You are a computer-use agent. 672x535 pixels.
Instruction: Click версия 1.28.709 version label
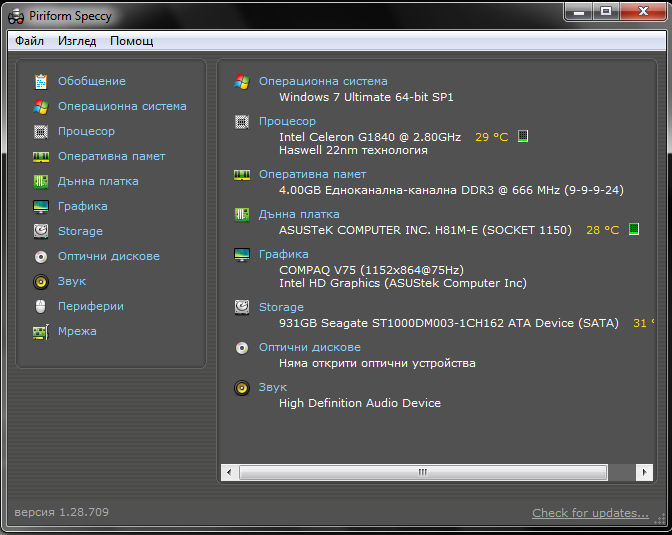click(x=62, y=512)
